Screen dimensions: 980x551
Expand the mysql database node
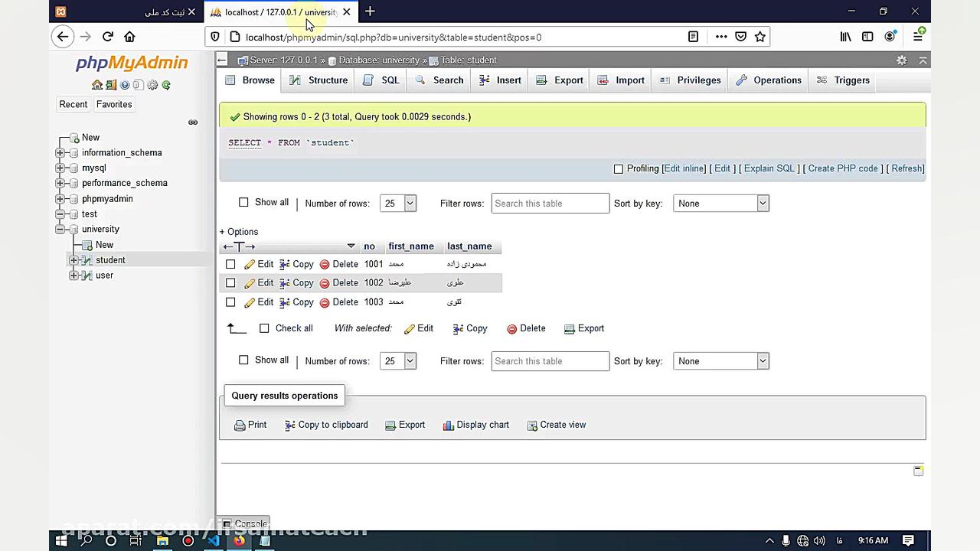pyautogui.click(x=60, y=168)
